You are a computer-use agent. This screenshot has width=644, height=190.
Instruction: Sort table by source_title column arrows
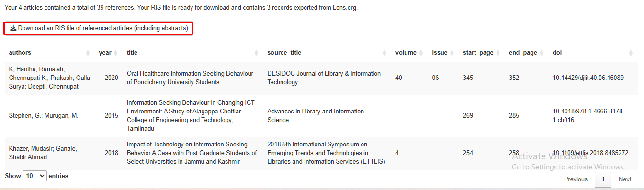click(384, 53)
